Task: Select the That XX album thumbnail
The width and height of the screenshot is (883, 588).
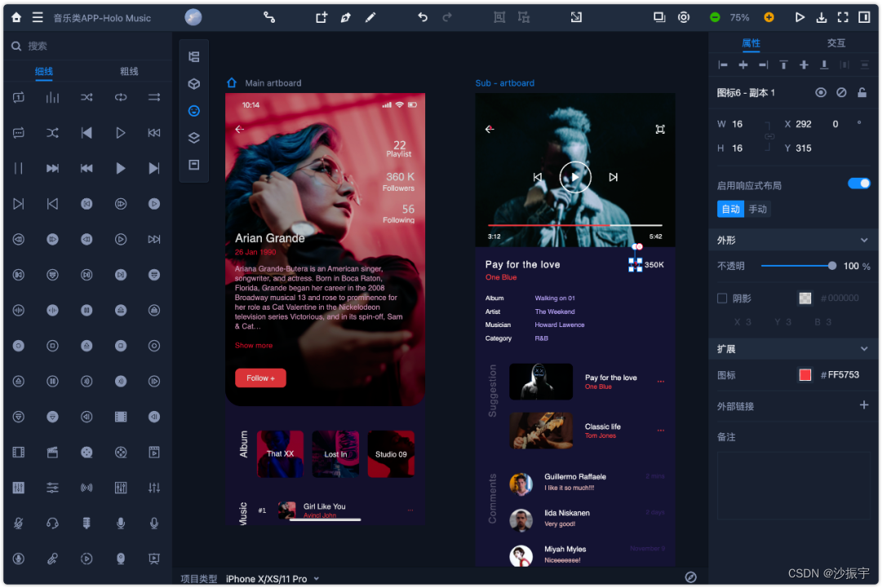Action: point(280,454)
